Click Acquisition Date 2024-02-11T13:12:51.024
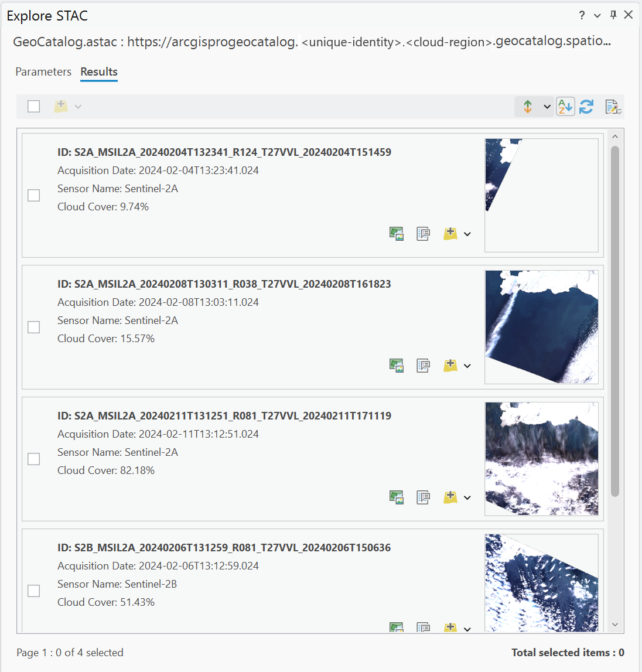Screen dimensions: 642x672 point(158,434)
